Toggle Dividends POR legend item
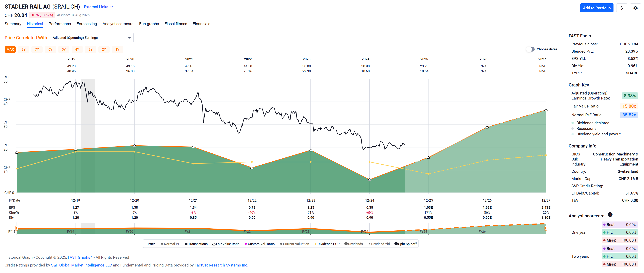This screenshot has width=644, height=273. pyautogui.click(x=327, y=244)
